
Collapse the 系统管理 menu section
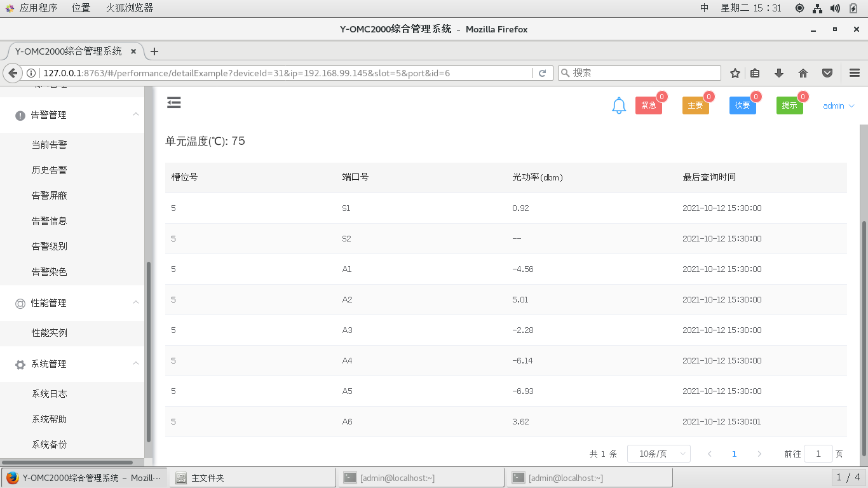[x=136, y=364]
